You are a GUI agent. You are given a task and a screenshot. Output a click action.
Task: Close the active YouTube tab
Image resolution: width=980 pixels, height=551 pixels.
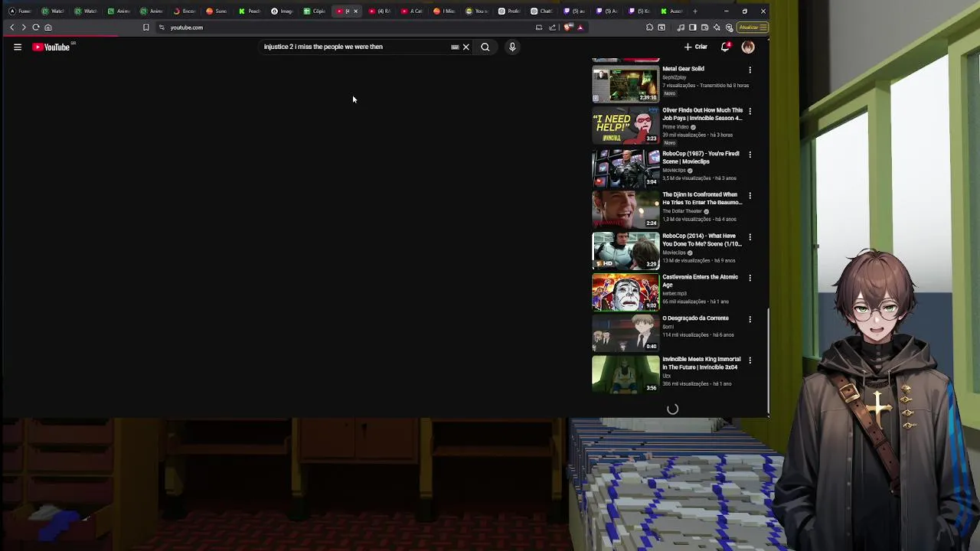point(355,11)
